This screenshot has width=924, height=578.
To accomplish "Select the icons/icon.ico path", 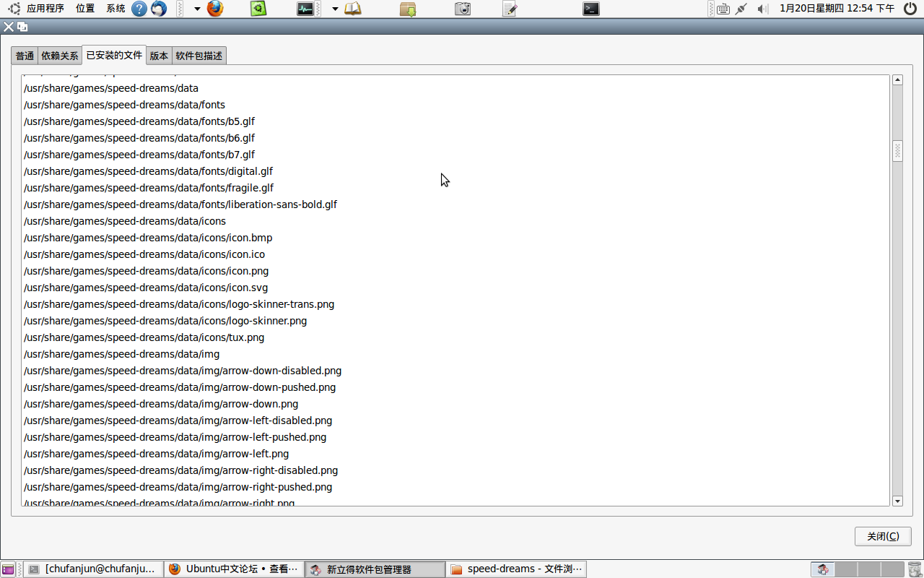I will pyautogui.click(x=144, y=254).
